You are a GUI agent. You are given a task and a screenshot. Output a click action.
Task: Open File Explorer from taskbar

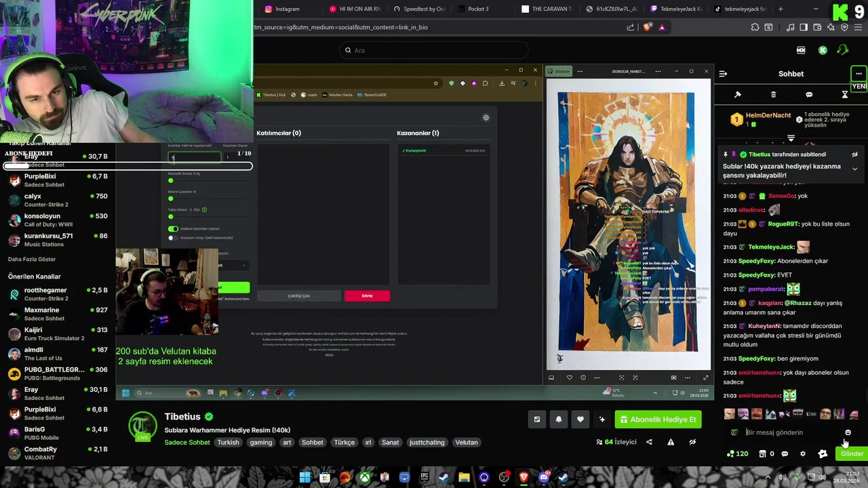[x=464, y=477]
